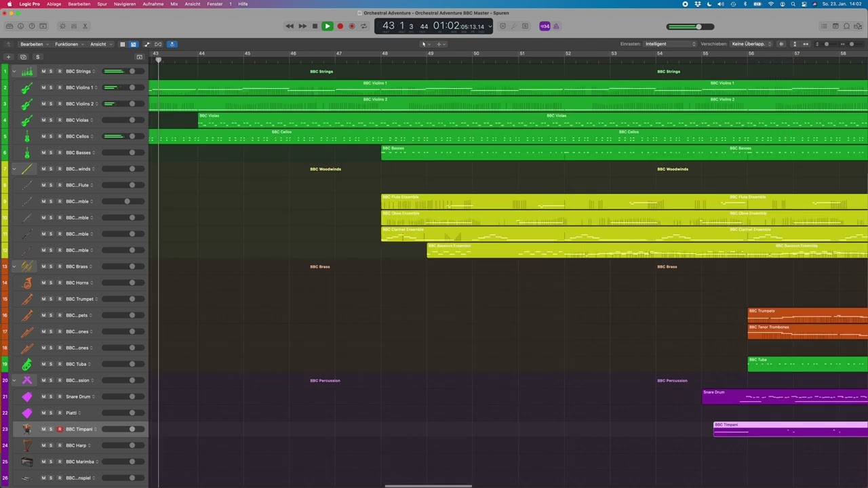868x488 pixels.
Task: Click the BBC Trumpet instrument icon
Action: point(27,299)
